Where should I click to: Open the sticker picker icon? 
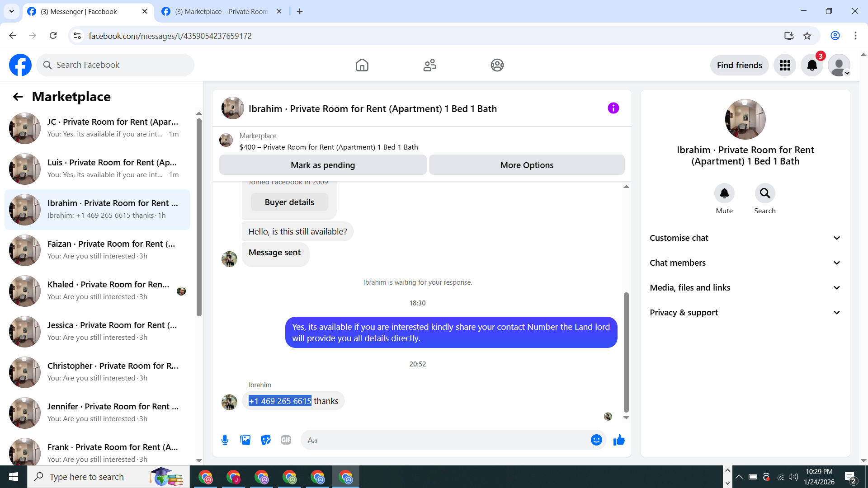tap(266, 440)
